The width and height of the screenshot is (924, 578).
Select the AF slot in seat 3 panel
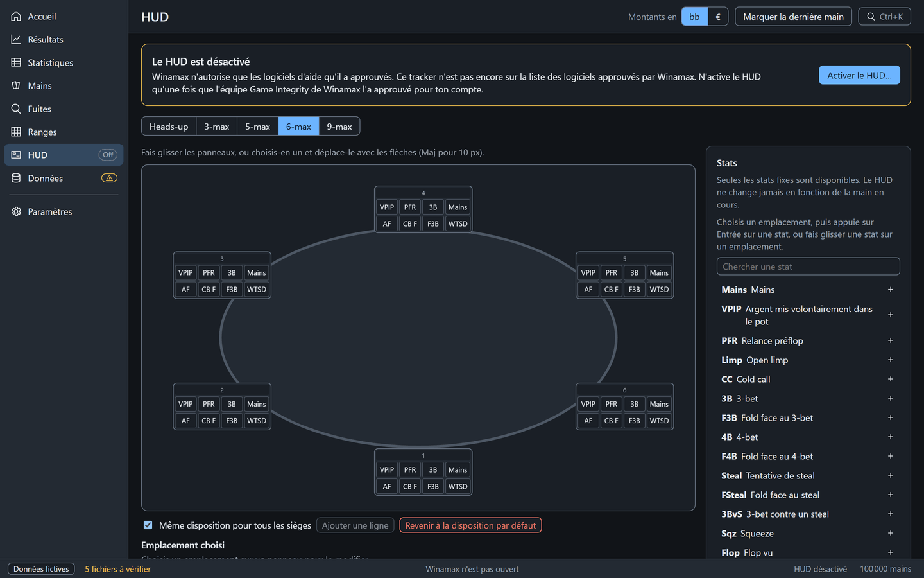[x=185, y=289]
